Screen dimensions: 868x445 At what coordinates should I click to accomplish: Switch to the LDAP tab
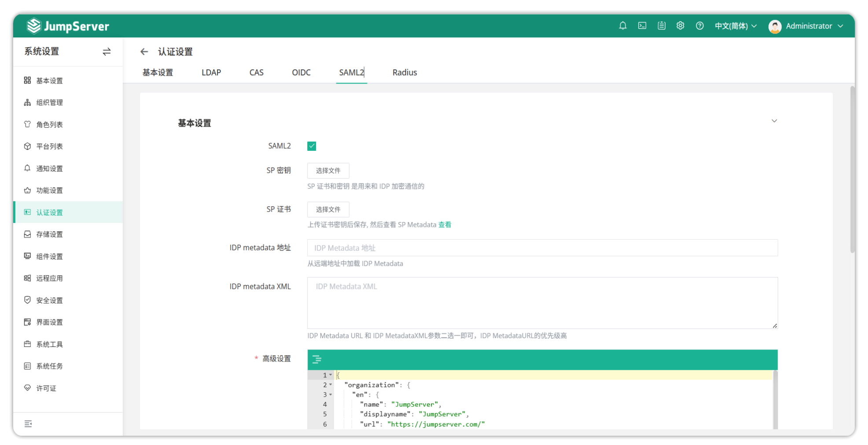[x=211, y=73]
